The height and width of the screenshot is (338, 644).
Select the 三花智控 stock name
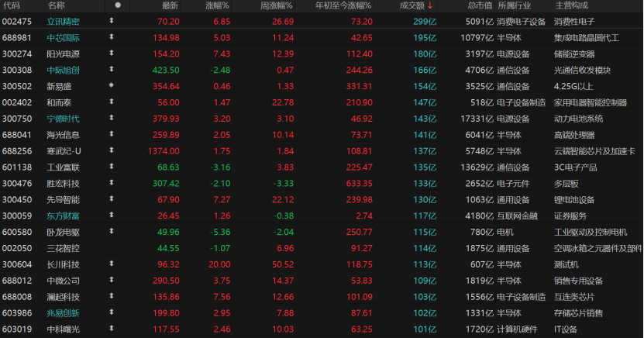(x=63, y=249)
